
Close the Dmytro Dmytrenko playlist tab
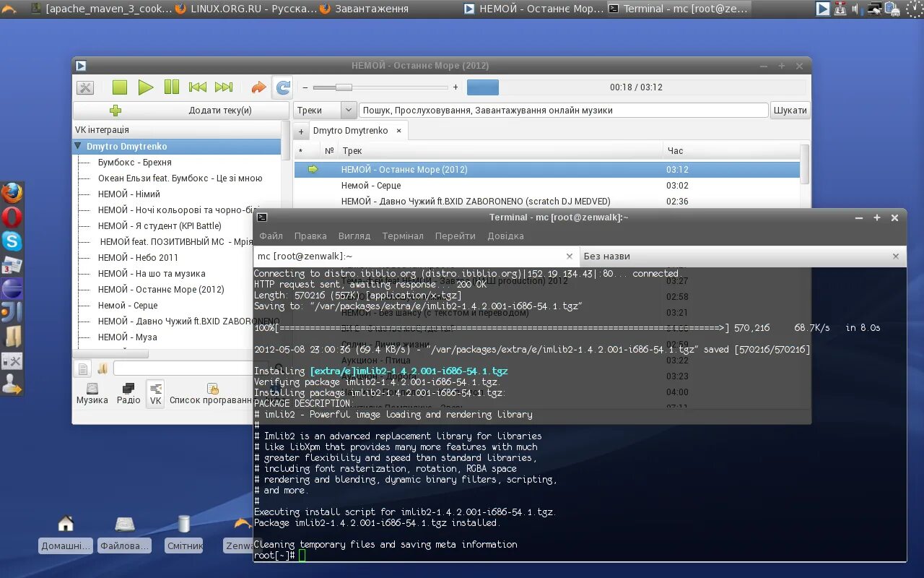tap(398, 131)
